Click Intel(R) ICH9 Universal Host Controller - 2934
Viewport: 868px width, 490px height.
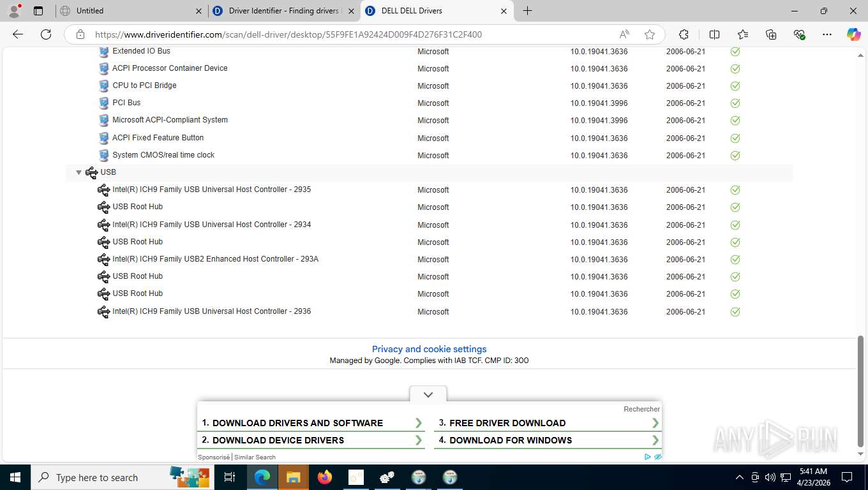pos(211,225)
